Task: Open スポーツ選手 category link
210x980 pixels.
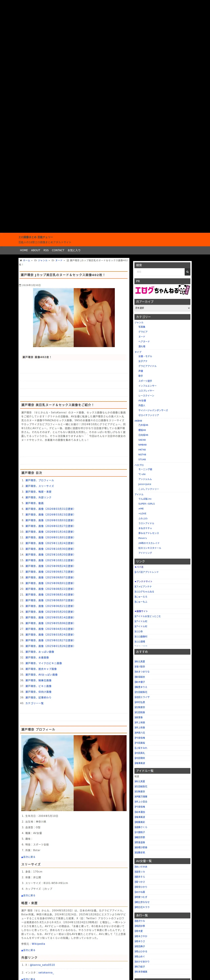Action: click(x=145, y=381)
